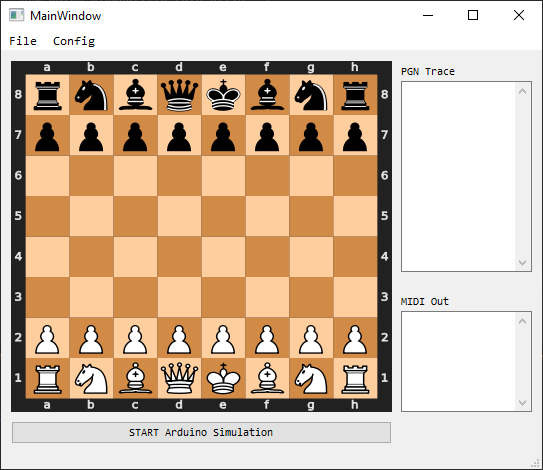Maximize the MainWindow window
Viewport: 543px width, 470px height.
tap(473, 15)
